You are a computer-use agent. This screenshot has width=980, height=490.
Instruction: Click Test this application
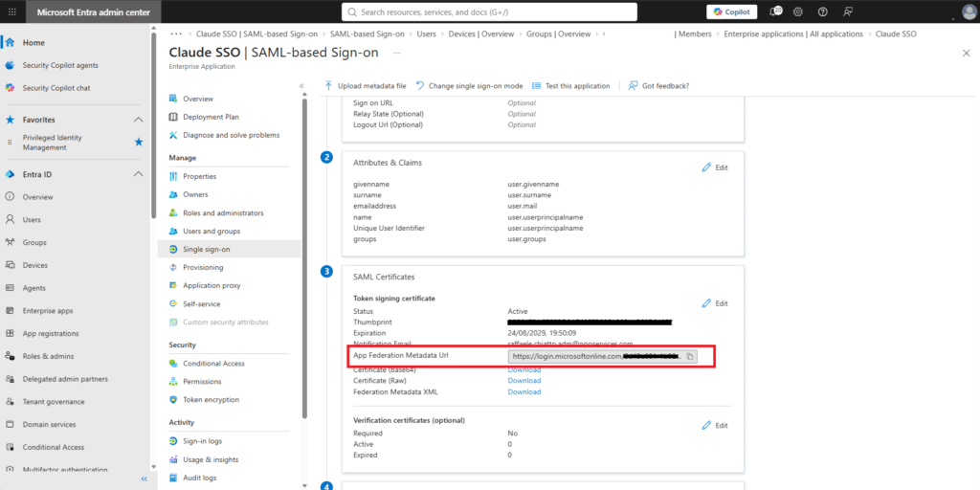point(570,85)
